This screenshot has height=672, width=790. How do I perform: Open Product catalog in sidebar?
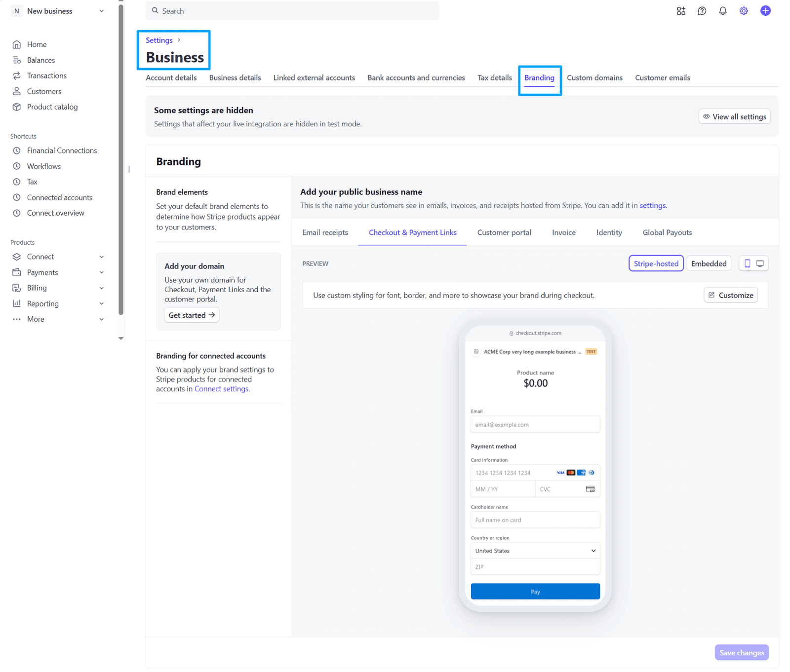click(52, 107)
